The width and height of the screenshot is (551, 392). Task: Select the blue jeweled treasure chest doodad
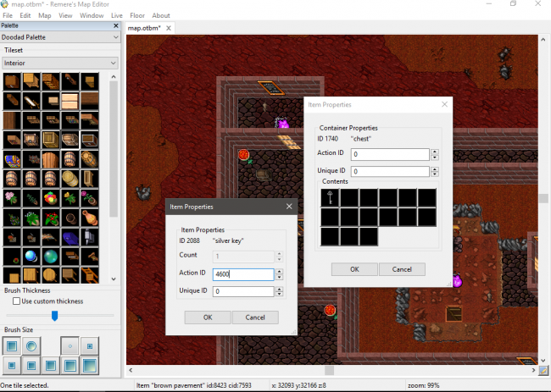(x=12, y=160)
